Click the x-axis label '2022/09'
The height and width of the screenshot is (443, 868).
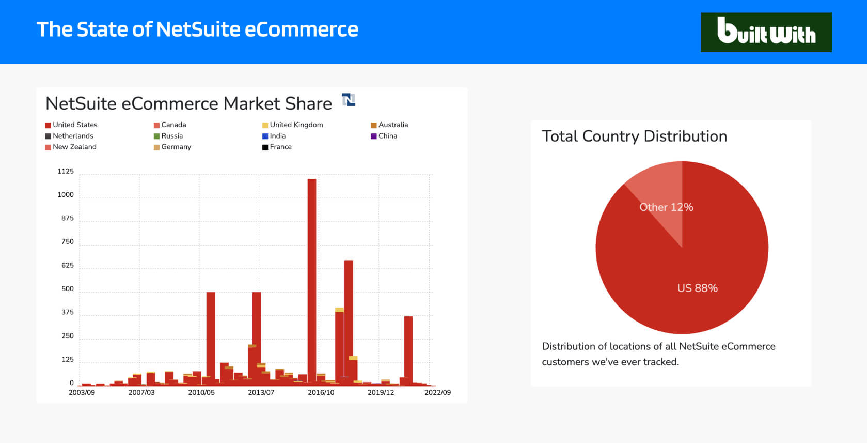(438, 393)
